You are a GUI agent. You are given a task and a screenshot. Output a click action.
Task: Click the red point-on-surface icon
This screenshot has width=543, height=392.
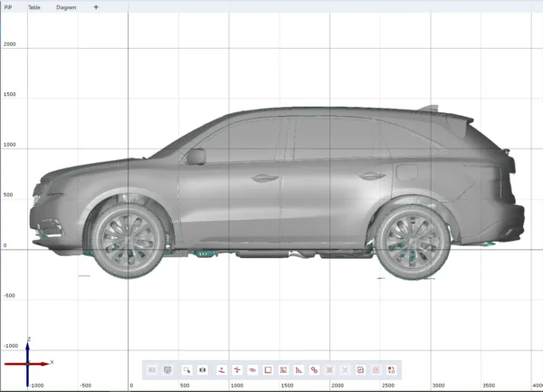point(222,370)
